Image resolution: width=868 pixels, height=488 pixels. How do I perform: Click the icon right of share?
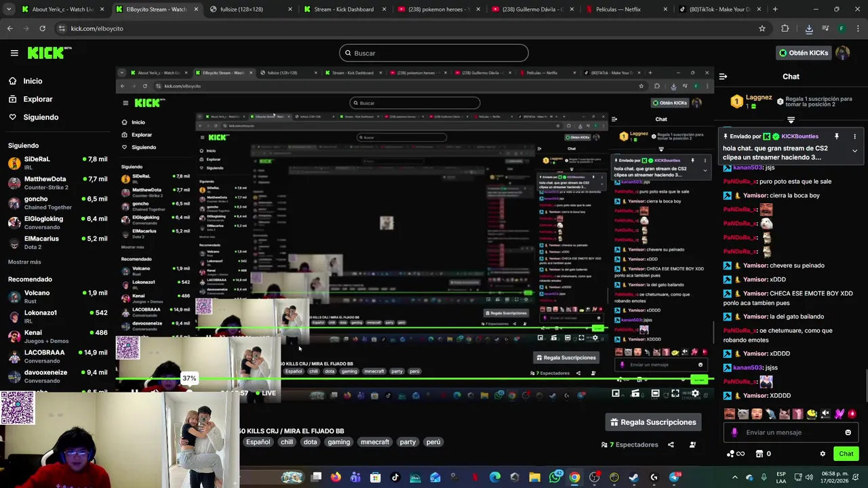(692, 445)
